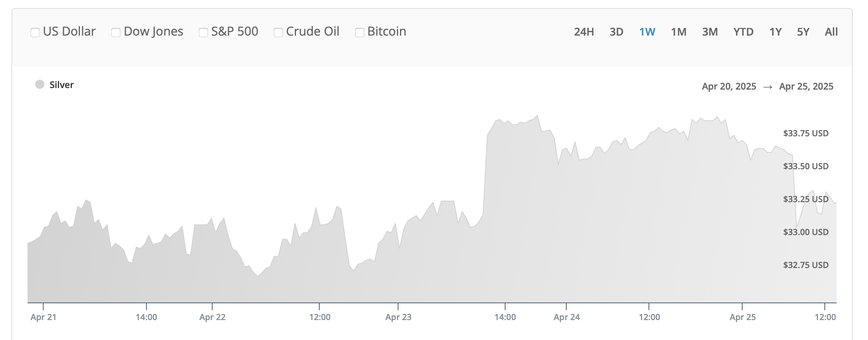This screenshot has width=868, height=340.
Task: Switch to the 5Y range
Action: (803, 32)
